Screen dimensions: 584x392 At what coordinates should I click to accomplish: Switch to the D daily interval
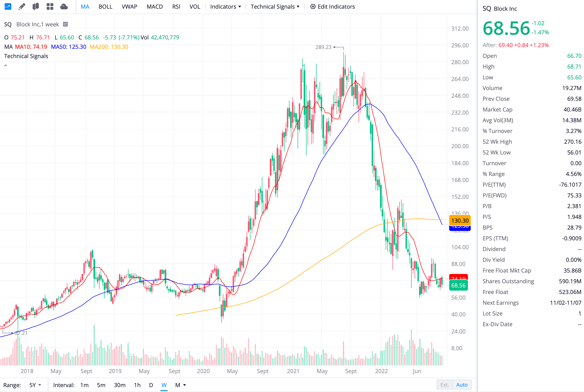click(x=151, y=385)
